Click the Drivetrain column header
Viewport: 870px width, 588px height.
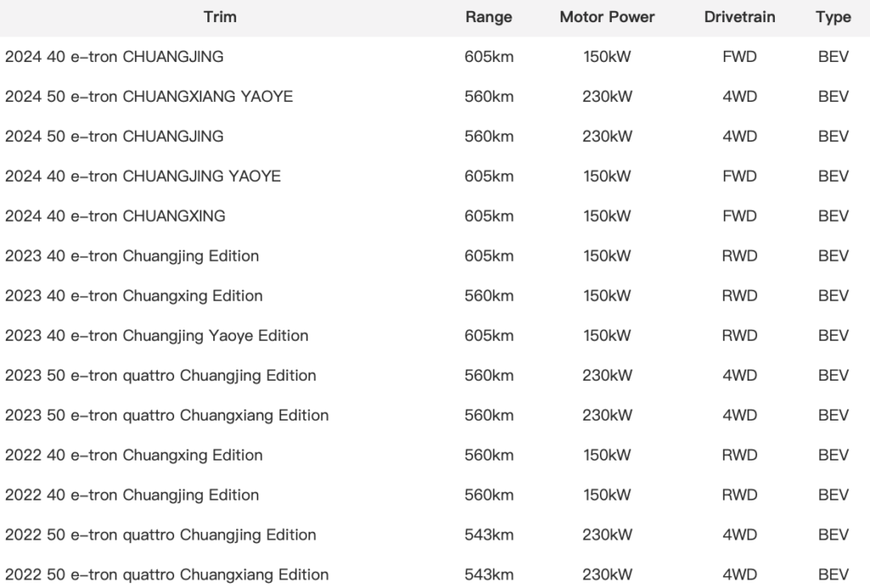tap(739, 17)
